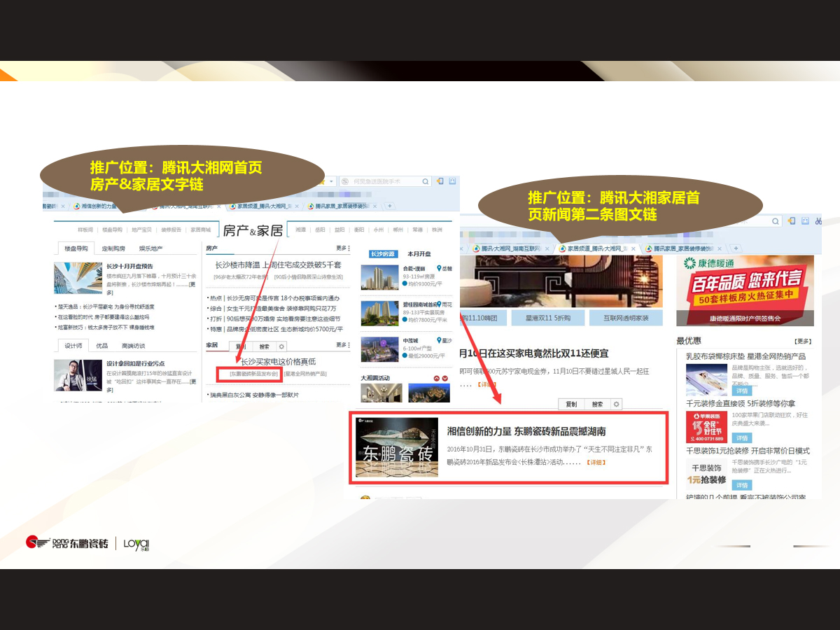The width and height of the screenshot is (840, 630).
Task: Open the 高端访谈 tab
Action: [x=133, y=346]
